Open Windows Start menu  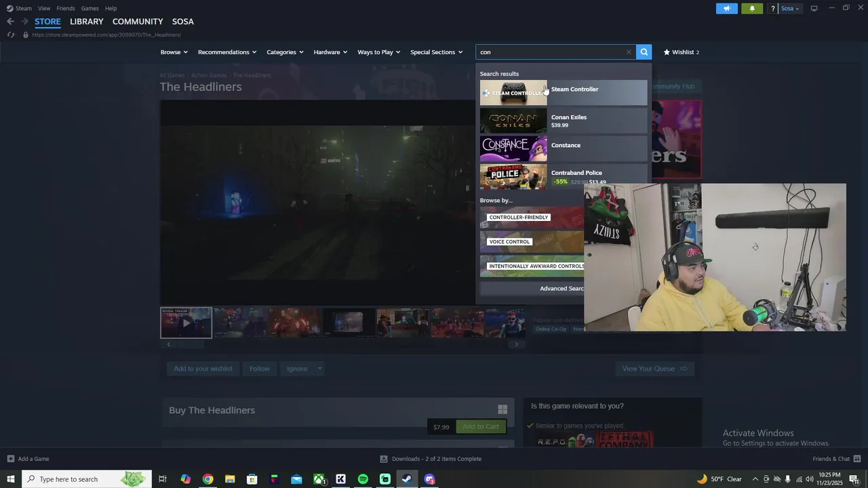pyautogui.click(x=11, y=479)
